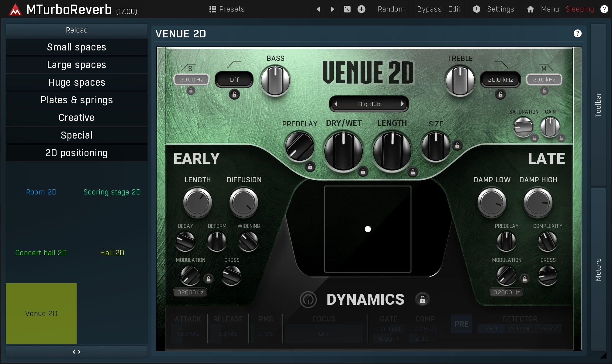Select the Concert hall 2D device
Viewport: 612px width, 364px height.
(x=41, y=253)
